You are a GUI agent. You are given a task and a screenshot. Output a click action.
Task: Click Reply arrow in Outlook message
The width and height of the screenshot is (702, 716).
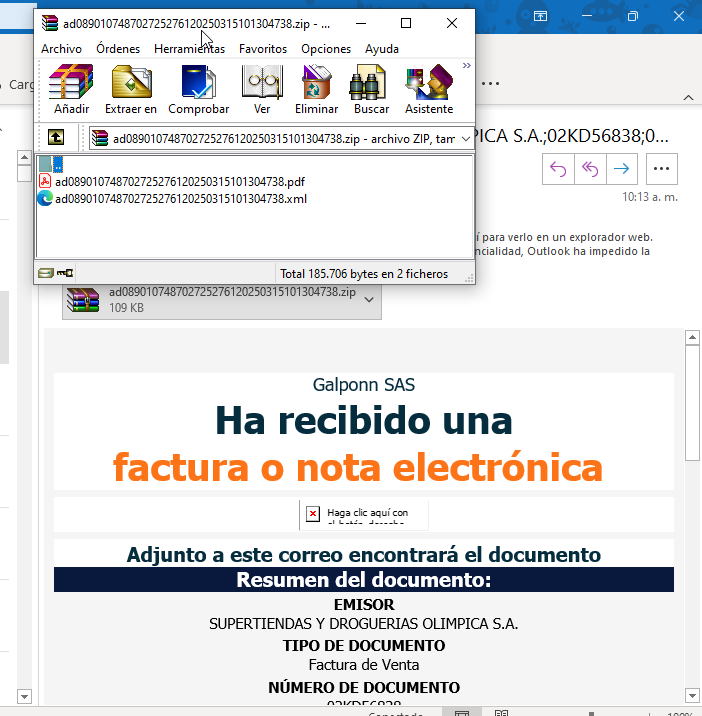point(558,169)
